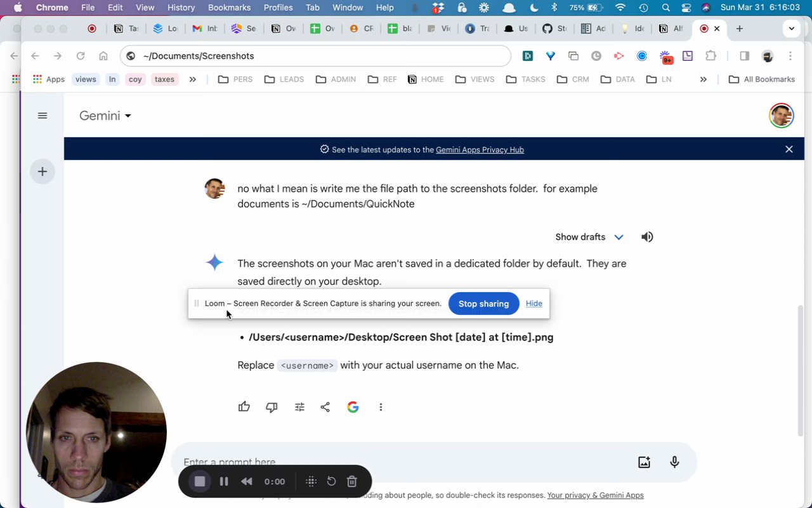Viewport: 812px width, 508px height.
Task: Click the thumbs up icon on response
Action: pos(244,407)
